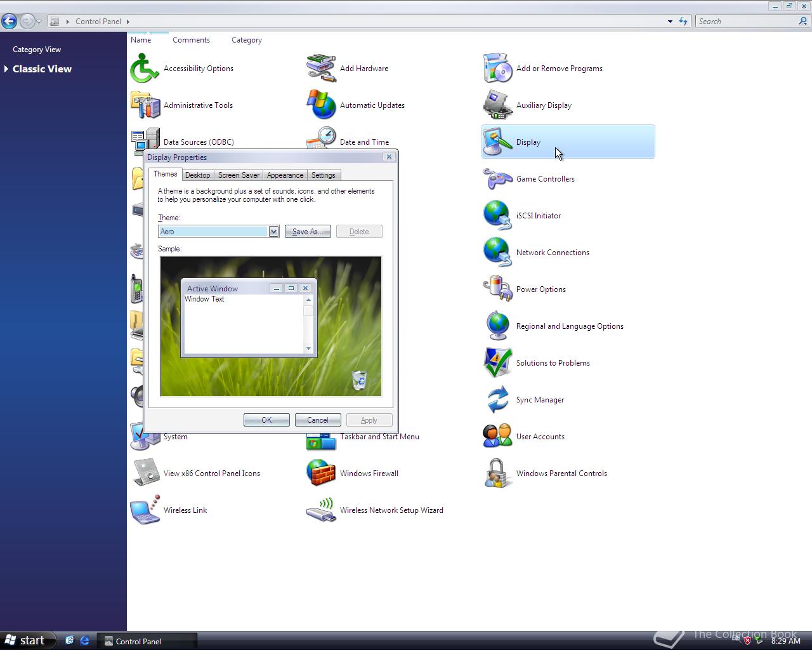Viewport: 812px width, 650px height.
Task: Open Administrative Tools icon
Action: click(145, 105)
